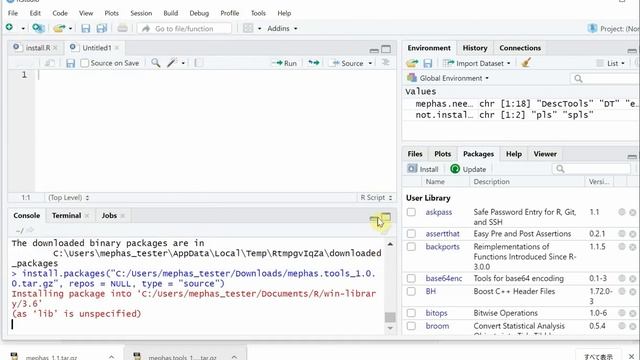Open the R Script file type selector
The height and width of the screenshot is (360, 640).
pyautogui.click(x=376, y=198)
